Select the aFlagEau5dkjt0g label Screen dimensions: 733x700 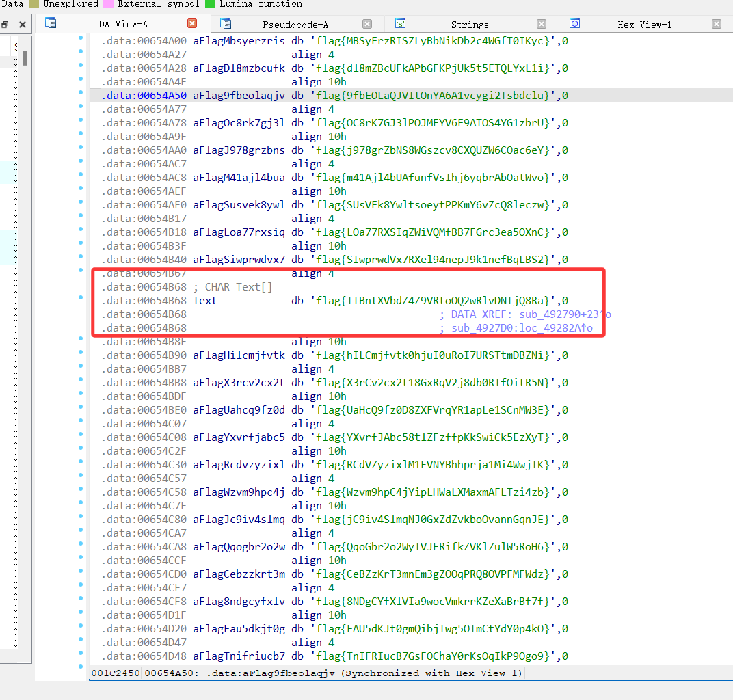(x=239, y=629)
